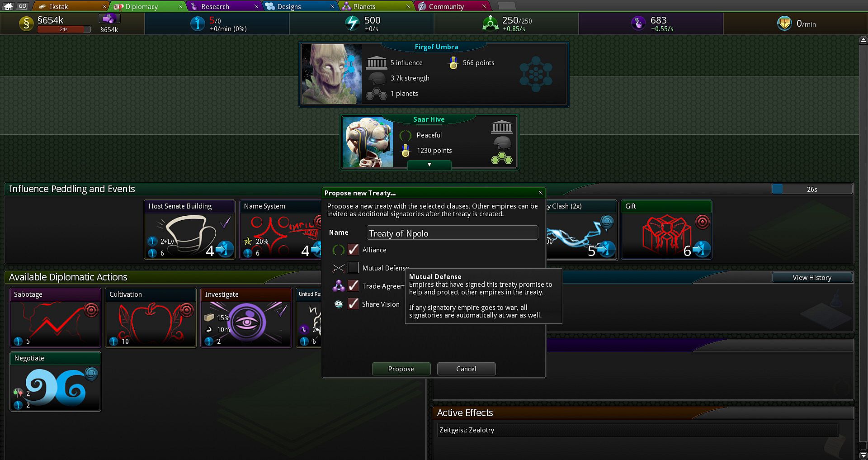
Task: Select the Cultivation apple card
Action: (x=151, y=318)
